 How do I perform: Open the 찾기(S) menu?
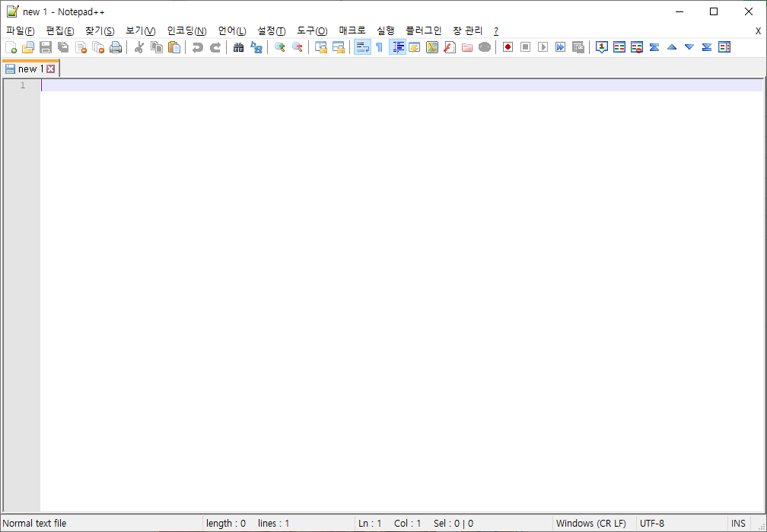coord(100,31)
